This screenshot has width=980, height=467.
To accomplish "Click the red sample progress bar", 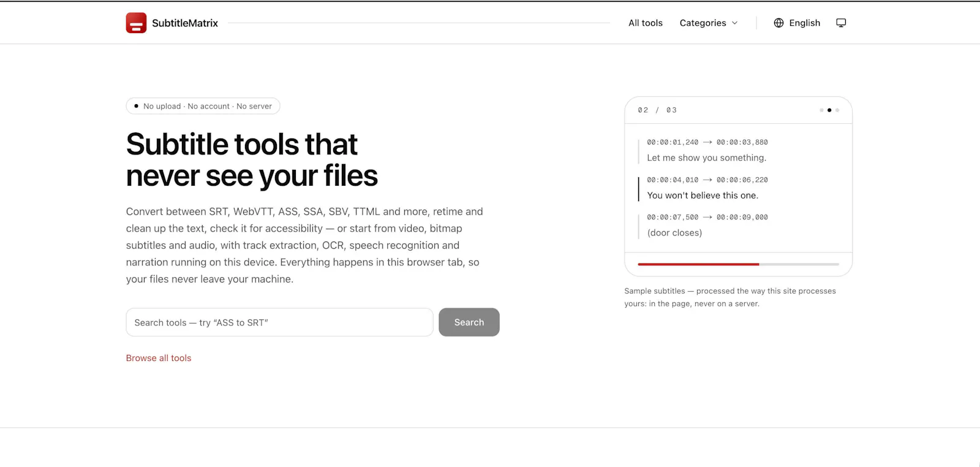I will click(x=698, y=264).
